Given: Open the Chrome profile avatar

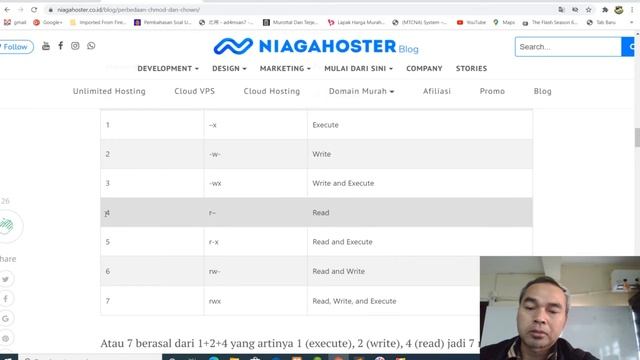Looking at the screenshot, I should click(619, 10).
